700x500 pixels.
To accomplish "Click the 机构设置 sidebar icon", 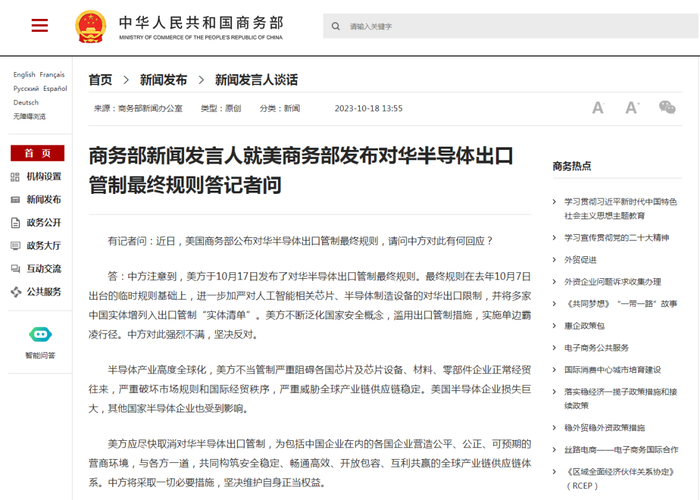I will point(15,177).
